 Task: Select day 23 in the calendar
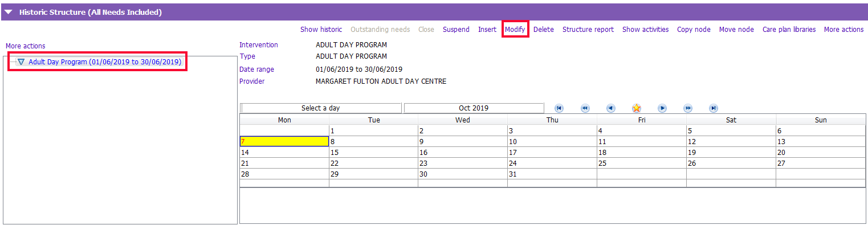click(463, 163)
